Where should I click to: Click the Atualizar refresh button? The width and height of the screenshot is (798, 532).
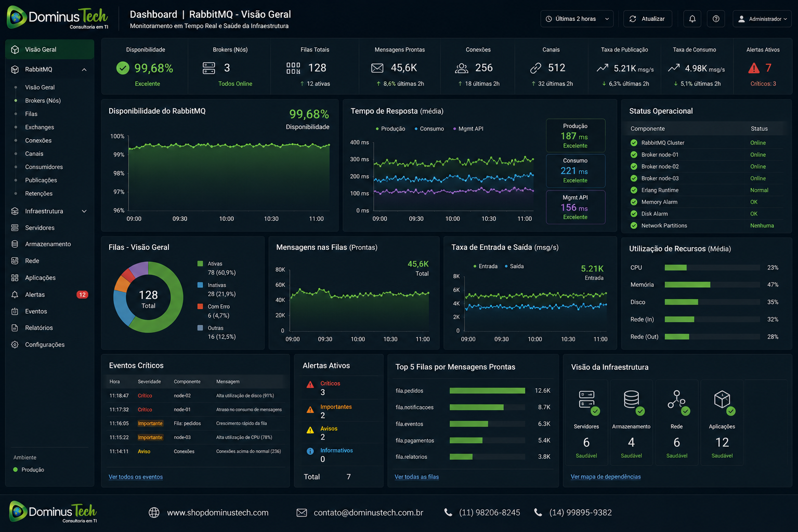click(647, 19)
